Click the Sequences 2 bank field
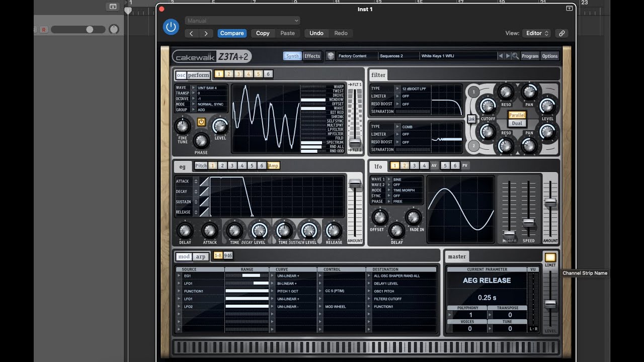Viewport: 644px width, 362px height. coord(397,56)
